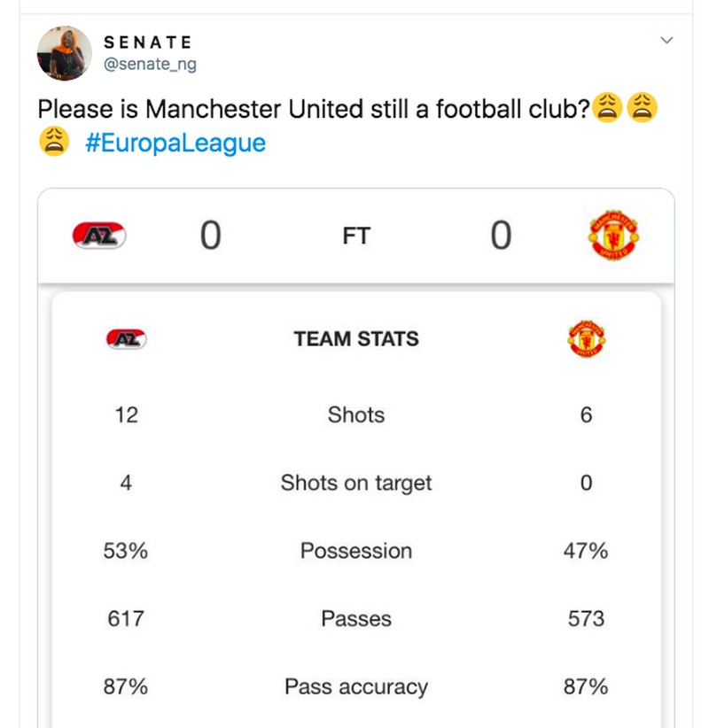709x728 pixels.
Task: Click the AZ logo in score header
Action: tap(100, 236)
